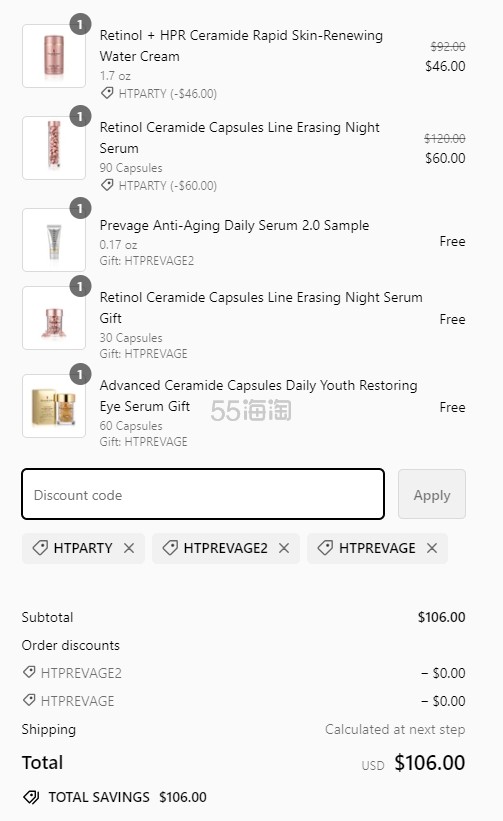Open the Water Cream product thumbnail
The image size is (503, 821).
click(54, 56)
